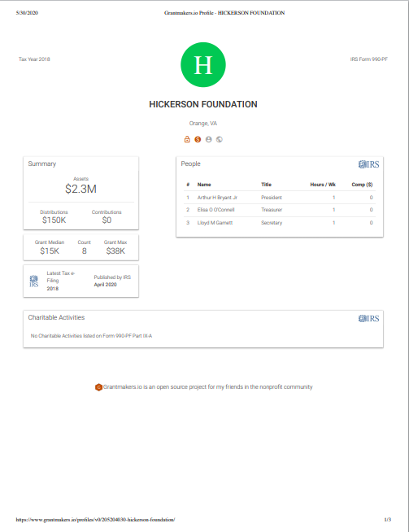This screenshot has height=532, width=409.
Task: Click the IRS logo in Charitable Activities card
Action: (368, 319)
